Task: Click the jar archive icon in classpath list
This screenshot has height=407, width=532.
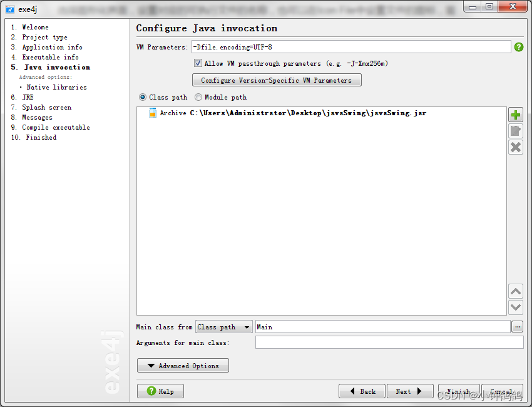Action: tap(153, 113)
